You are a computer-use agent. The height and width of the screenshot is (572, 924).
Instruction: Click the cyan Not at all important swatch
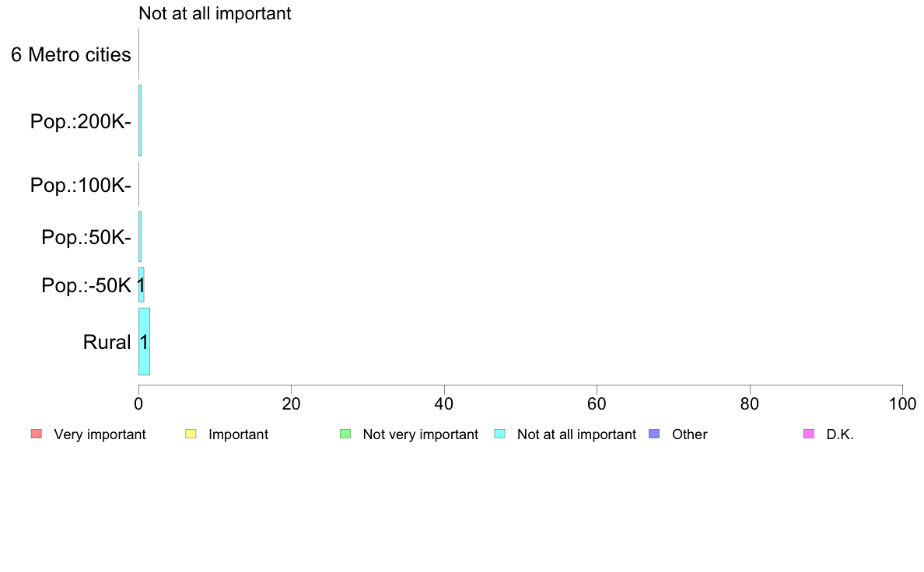click(x=499, y=434)
